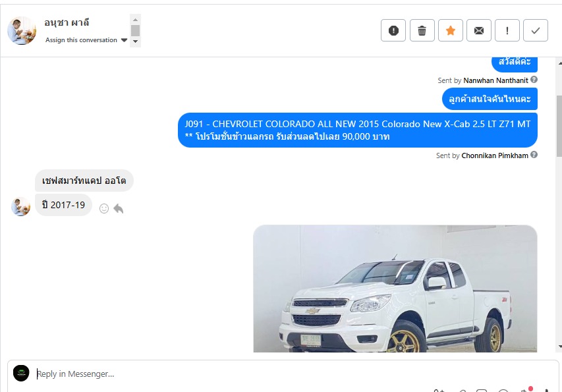
Task: Click small down arrow beside customer name
Action: [135, 42]
